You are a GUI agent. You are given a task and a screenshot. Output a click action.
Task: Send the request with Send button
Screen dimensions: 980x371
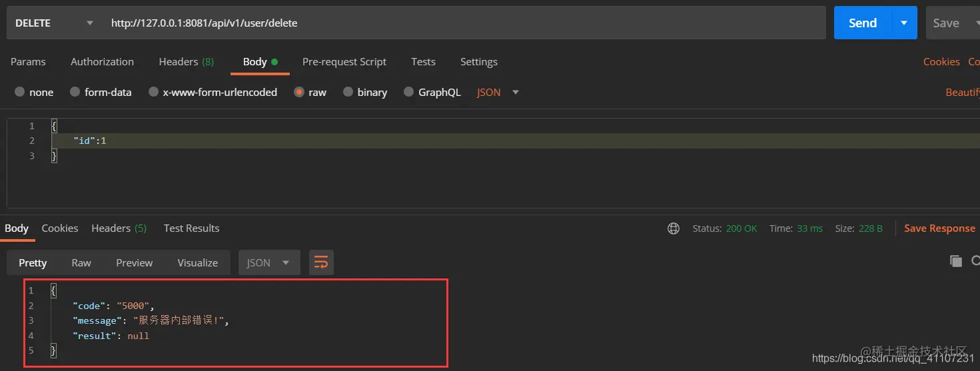tap(862, 23)
